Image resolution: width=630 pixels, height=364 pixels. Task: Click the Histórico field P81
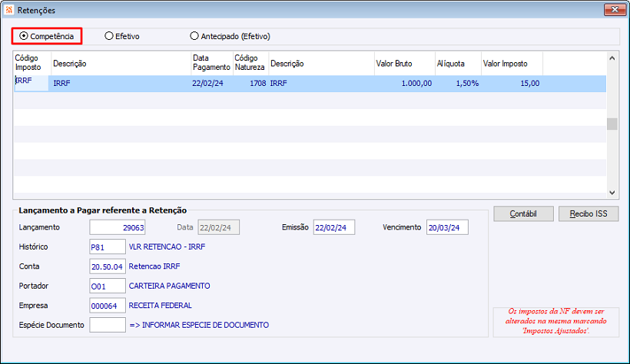108,247
